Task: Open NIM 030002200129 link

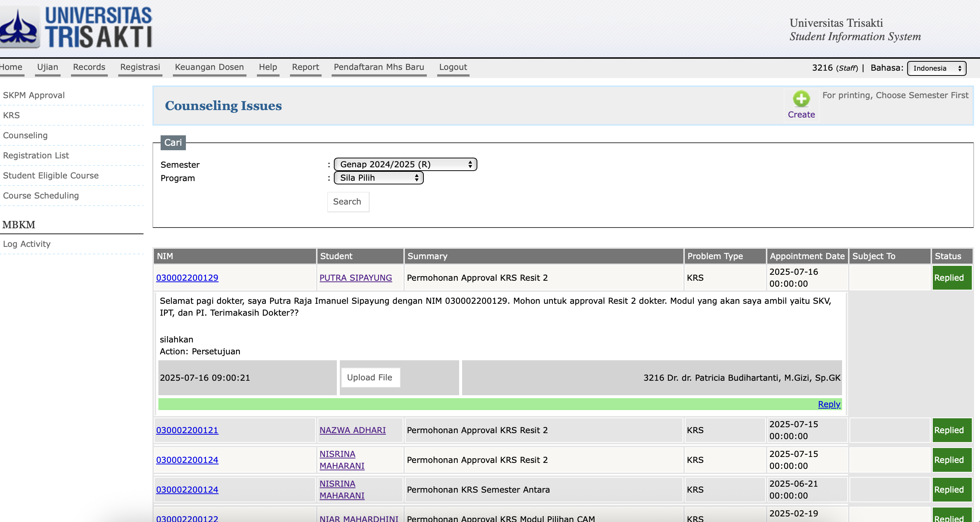Action: (187, 278)
